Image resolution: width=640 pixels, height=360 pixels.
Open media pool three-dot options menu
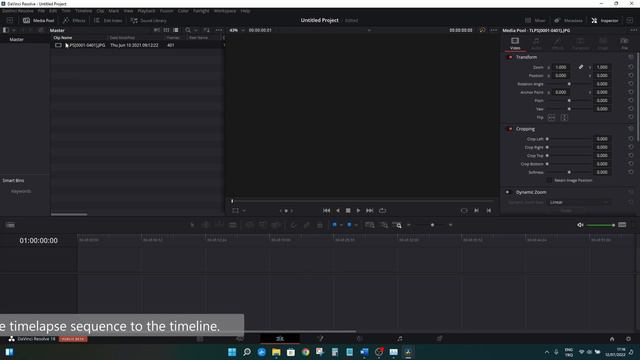click(219, 30)
